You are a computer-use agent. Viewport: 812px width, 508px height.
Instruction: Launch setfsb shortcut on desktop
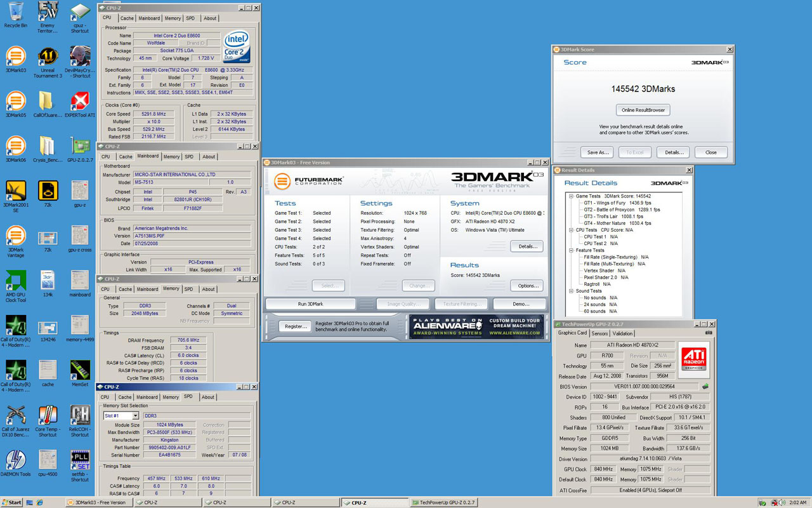[x=80, y=466]
